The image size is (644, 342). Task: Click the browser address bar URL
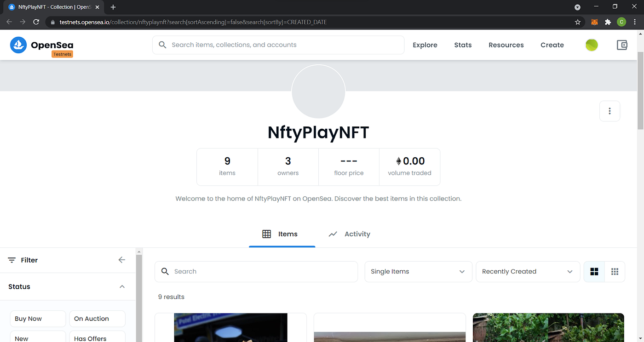[x=193, y=22]
